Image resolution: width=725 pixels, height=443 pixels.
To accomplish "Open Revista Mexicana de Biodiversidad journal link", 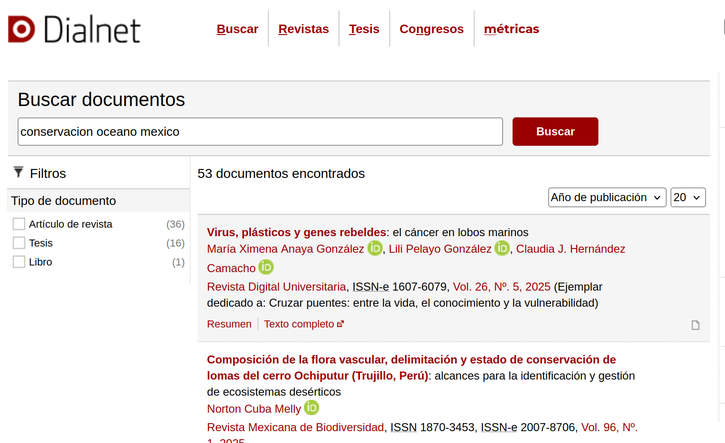I will pos(295,427).
